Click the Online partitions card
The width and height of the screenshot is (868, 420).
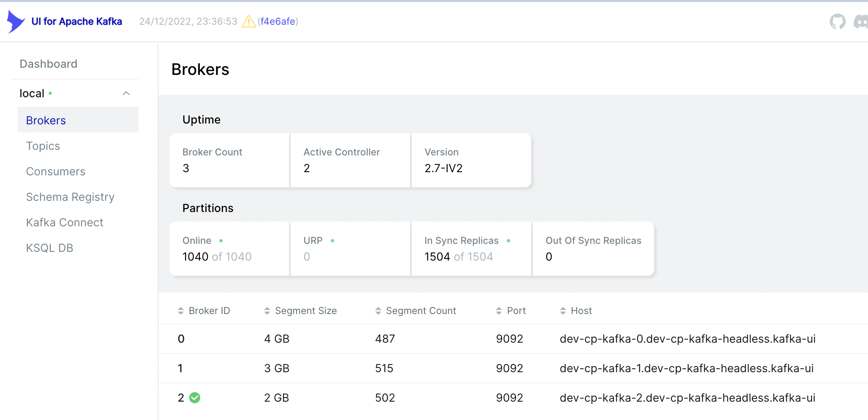[x=229, y=249]
